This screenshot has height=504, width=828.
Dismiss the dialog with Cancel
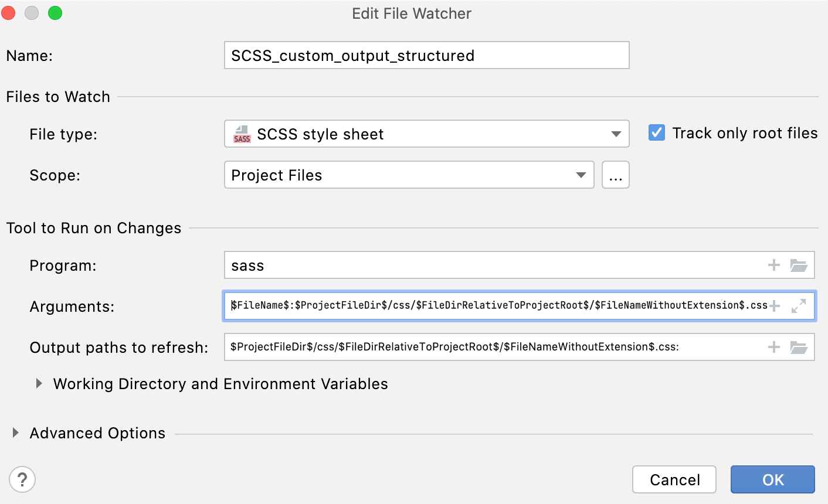coord(674,479)
